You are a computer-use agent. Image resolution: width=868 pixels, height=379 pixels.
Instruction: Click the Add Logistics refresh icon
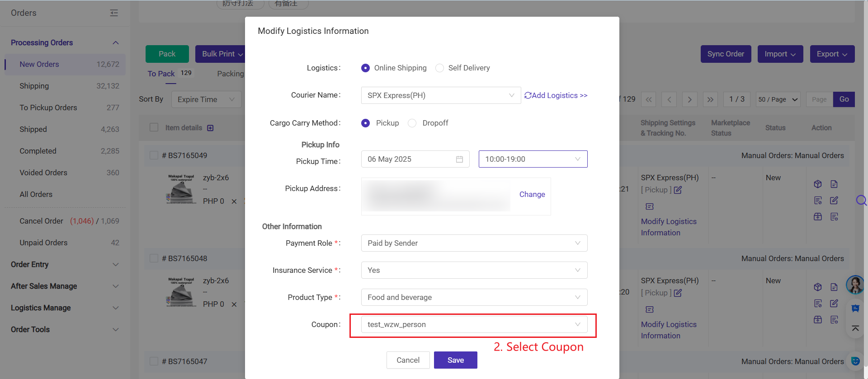coord(528,95)
